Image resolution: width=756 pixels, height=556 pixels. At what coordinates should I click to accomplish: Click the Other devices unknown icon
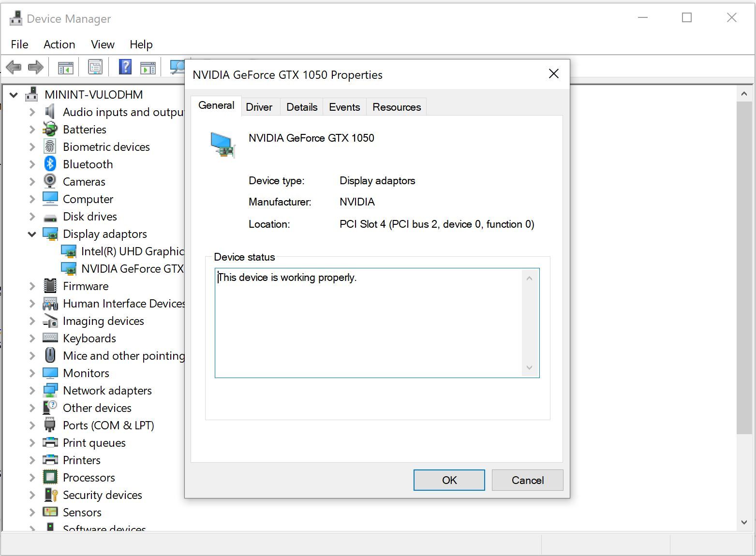coord(50,408)
